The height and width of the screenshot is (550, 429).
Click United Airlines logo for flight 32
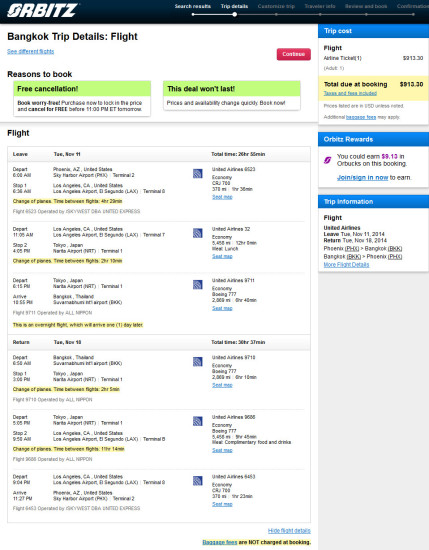[x=198, y=233]
